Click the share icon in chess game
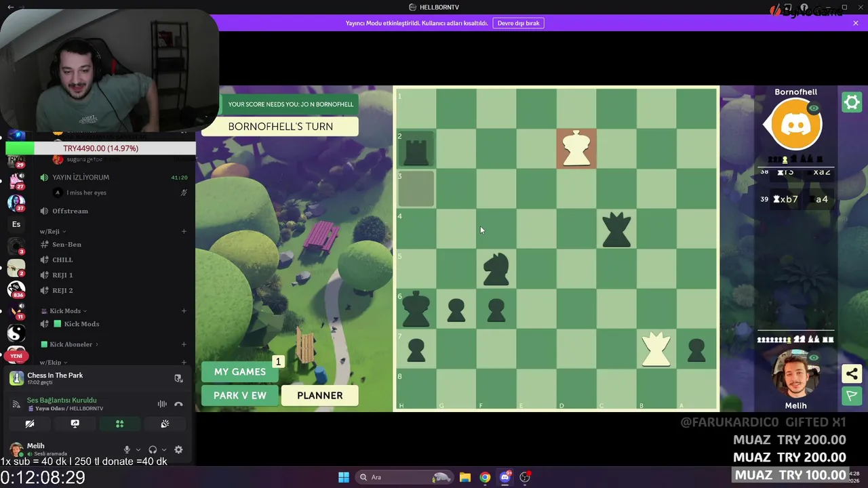This screenshot has width=868, height=488. pyautogui.click(x=852, y=373)
